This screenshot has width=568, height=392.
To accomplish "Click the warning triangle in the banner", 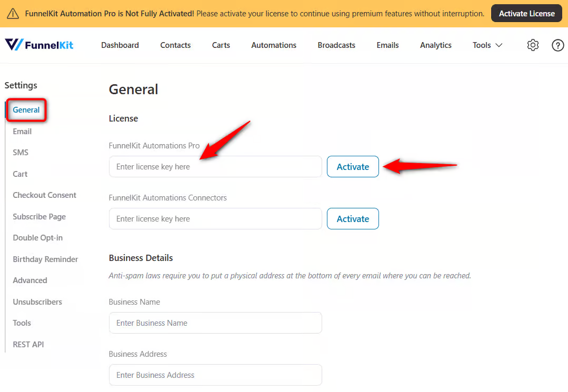I will [13, 13].
